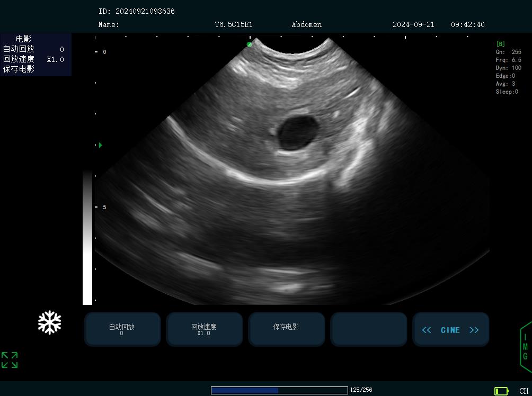Select 保存电影 in the left menu
Viewport: 532px width, 396px height.
[19, 69]
